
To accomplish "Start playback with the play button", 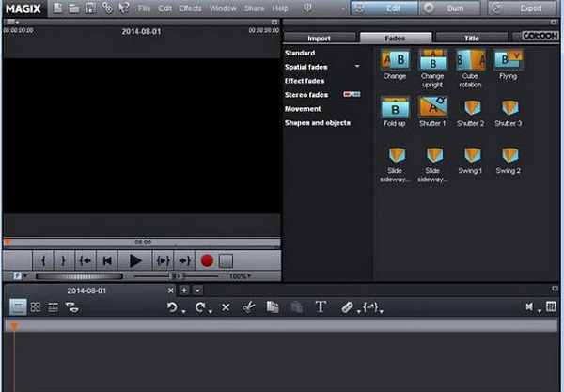I will tap(135, 259).
